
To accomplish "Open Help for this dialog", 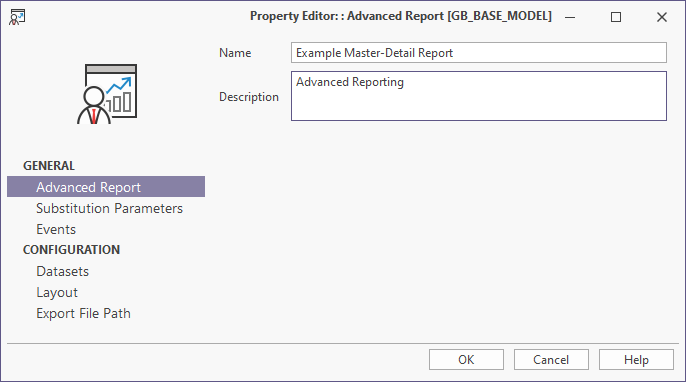I will click(x=636, y=360).
